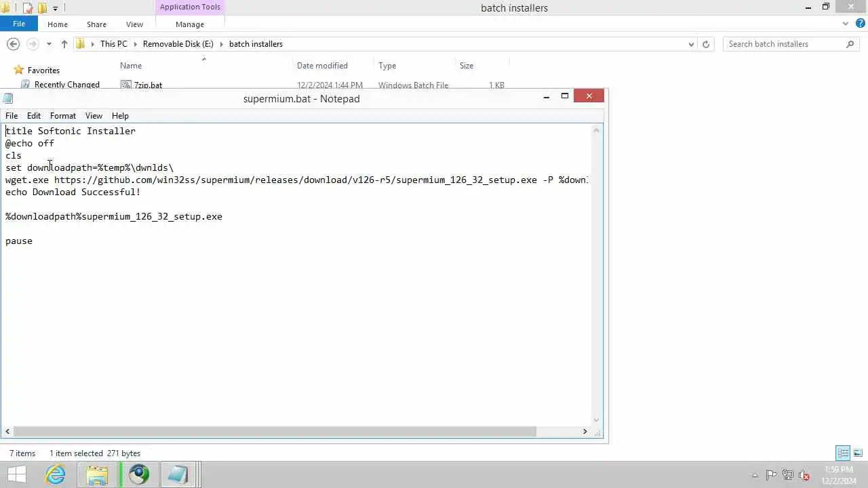This screenshot has height=488, width=868.
Task: Click the 'title Softonic Installer' line
Action: (x=71, y=131)
